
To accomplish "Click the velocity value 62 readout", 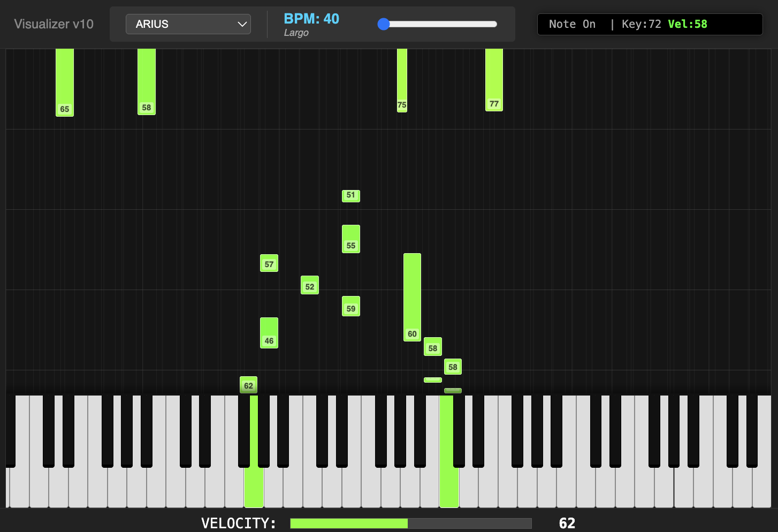I will pyautogui.click(x=567, y=523).
